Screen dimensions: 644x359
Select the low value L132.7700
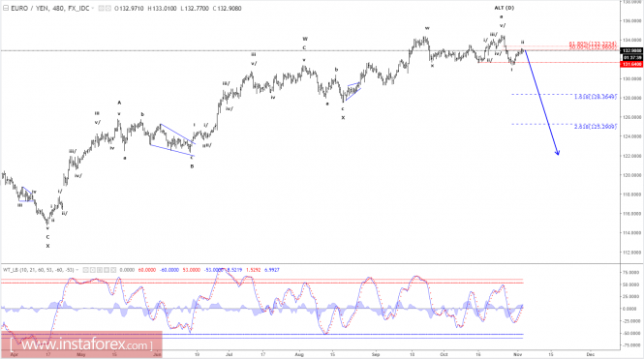click(x=195, y=8)
